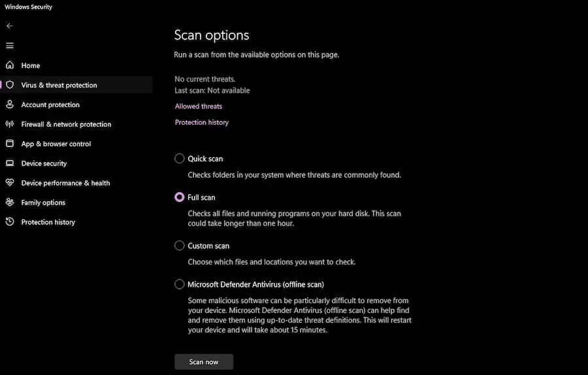Open Protection history link under scan status

pos(202,123)
